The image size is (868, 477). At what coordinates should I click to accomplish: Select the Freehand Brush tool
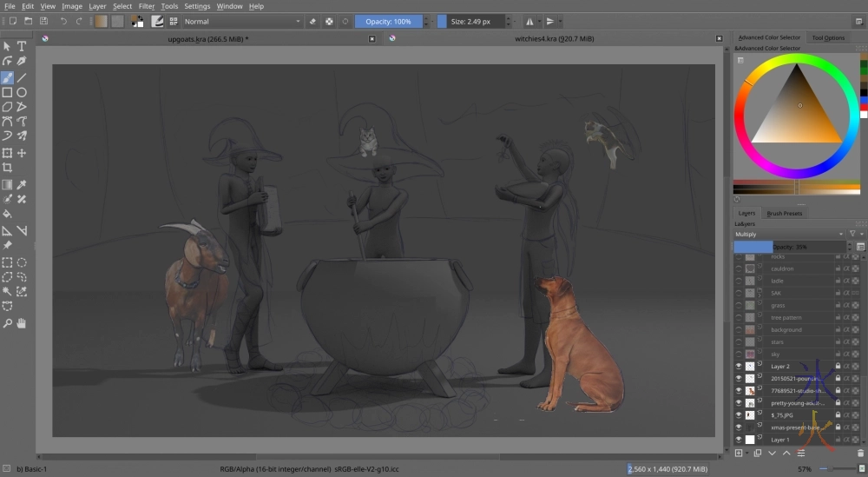(7, 77)
